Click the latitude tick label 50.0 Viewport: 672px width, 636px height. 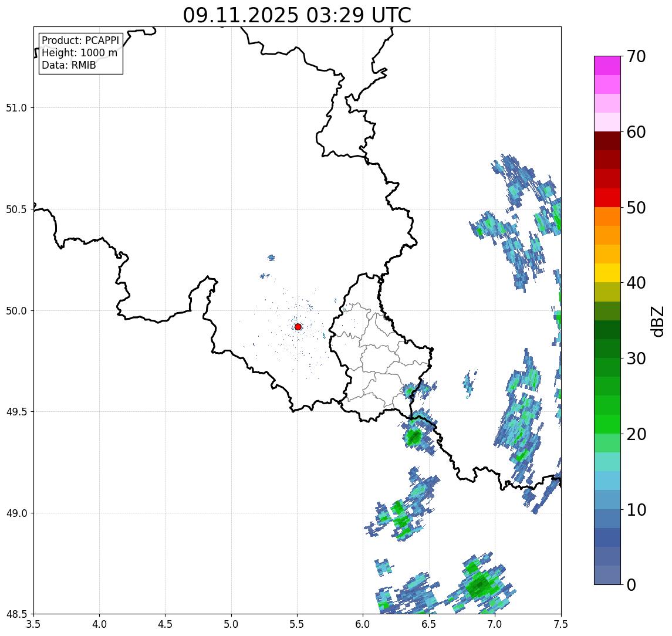(16, 311)
